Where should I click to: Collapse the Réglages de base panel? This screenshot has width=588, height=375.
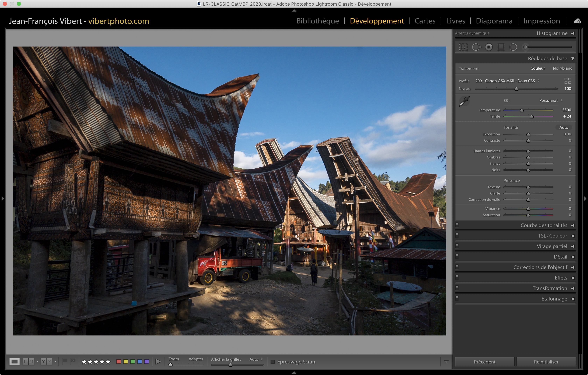(573, 59)
